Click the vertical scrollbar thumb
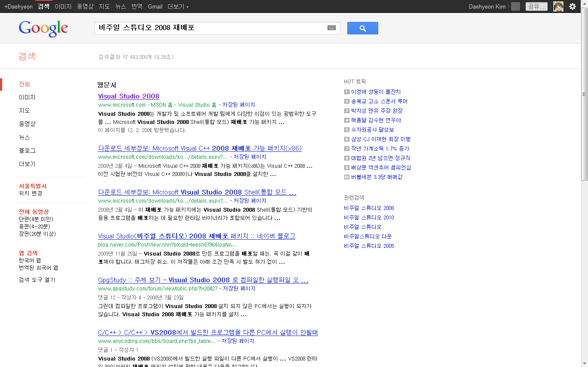The image size is (588, 367). (584, 95)
